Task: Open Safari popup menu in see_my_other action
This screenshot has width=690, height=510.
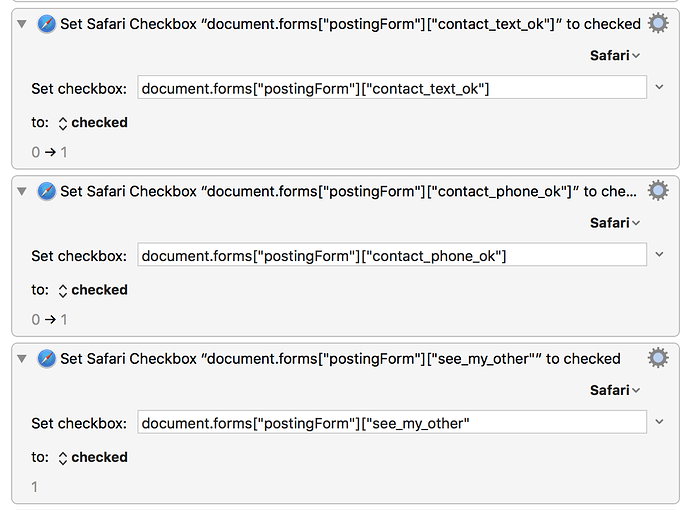Action: [x=615, y=390]
